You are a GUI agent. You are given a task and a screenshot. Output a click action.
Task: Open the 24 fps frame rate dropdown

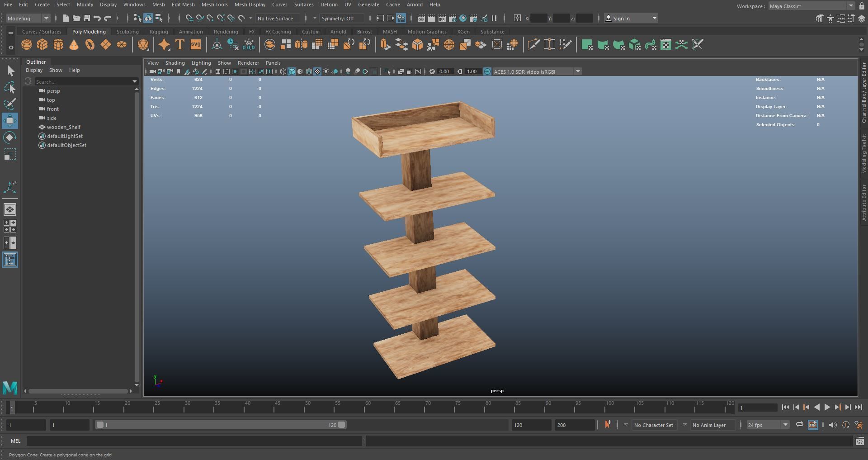click(x=768, y=425)
